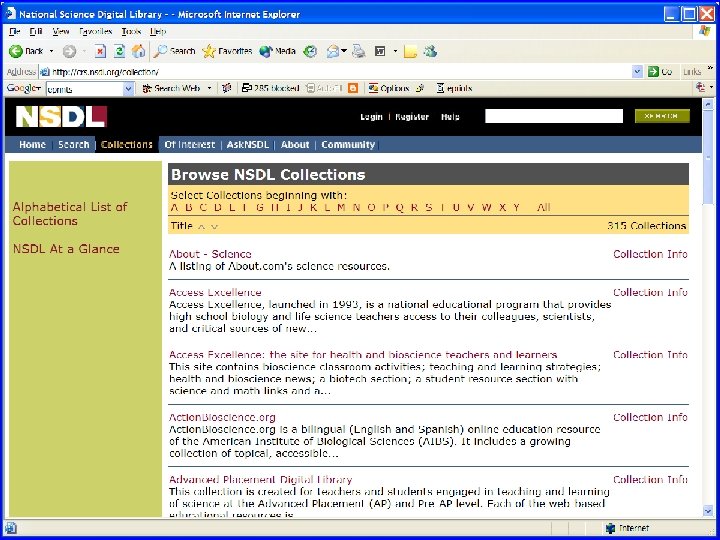
Task: Show All collections link
Action: click(x=543, y=207)
